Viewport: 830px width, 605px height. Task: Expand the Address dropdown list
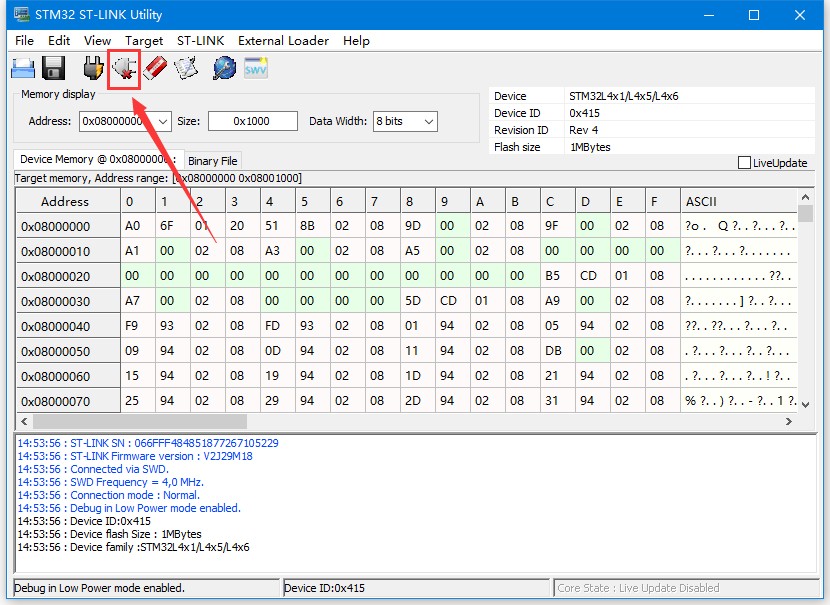pyautogui.click(x=163, y=121)
